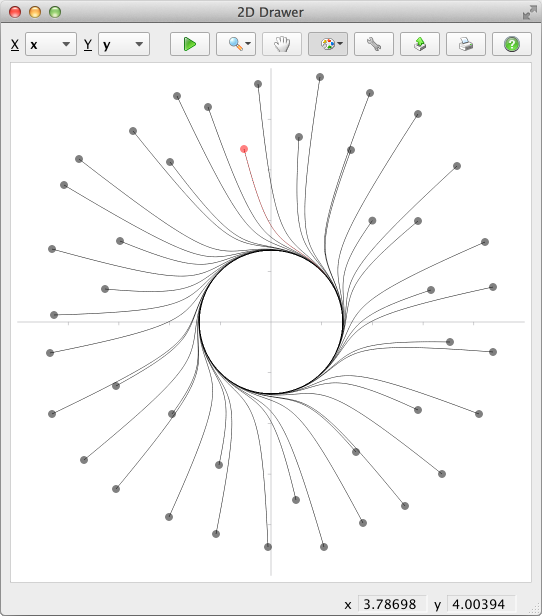Open help with green question mark
Image resolution: width=542 pixels, height=616 pixels.
[x=511, y=44]
